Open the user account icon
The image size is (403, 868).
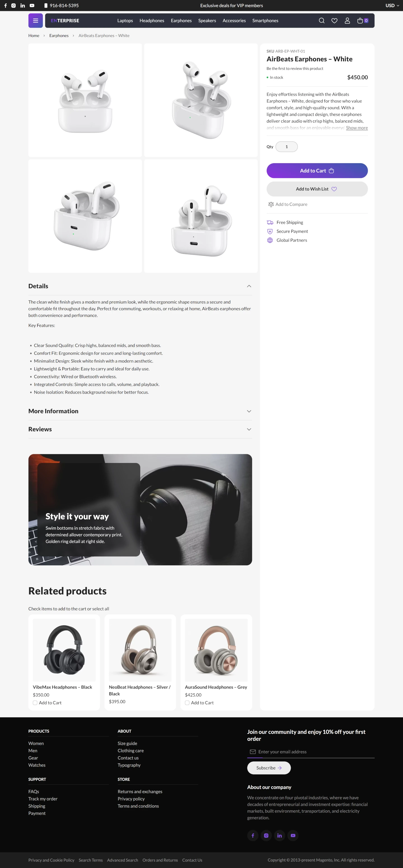pyautogui.click(x=347, y=20)
